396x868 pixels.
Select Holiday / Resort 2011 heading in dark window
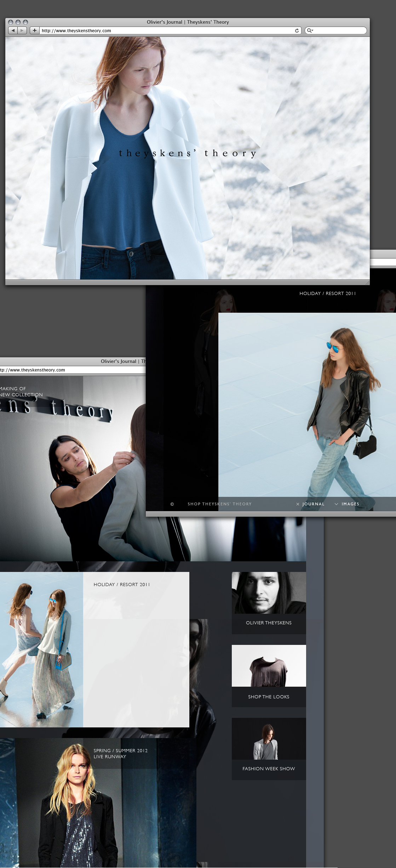327,293
